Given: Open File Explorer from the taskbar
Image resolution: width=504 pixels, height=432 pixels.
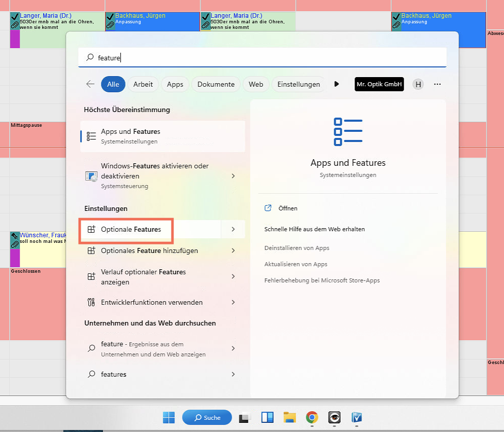Looking at the screenshot, I should pos(290,417).
